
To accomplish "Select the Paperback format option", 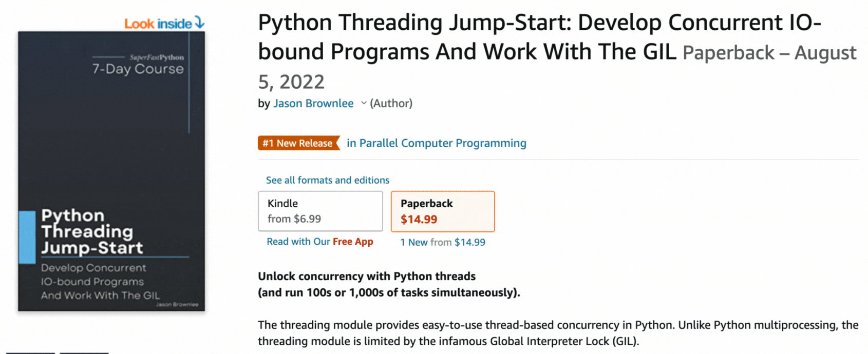I will click(443, 211).
